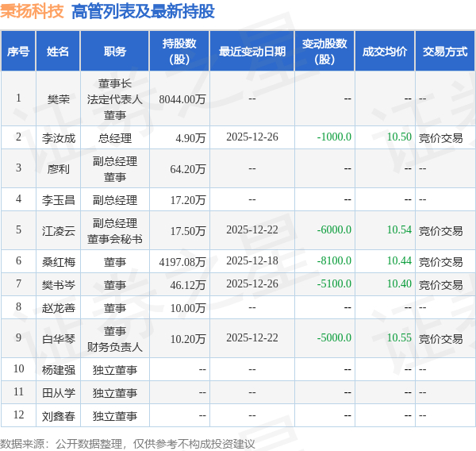Click average price 10.50
The image size is (476, 451).
tap(399, 137)
